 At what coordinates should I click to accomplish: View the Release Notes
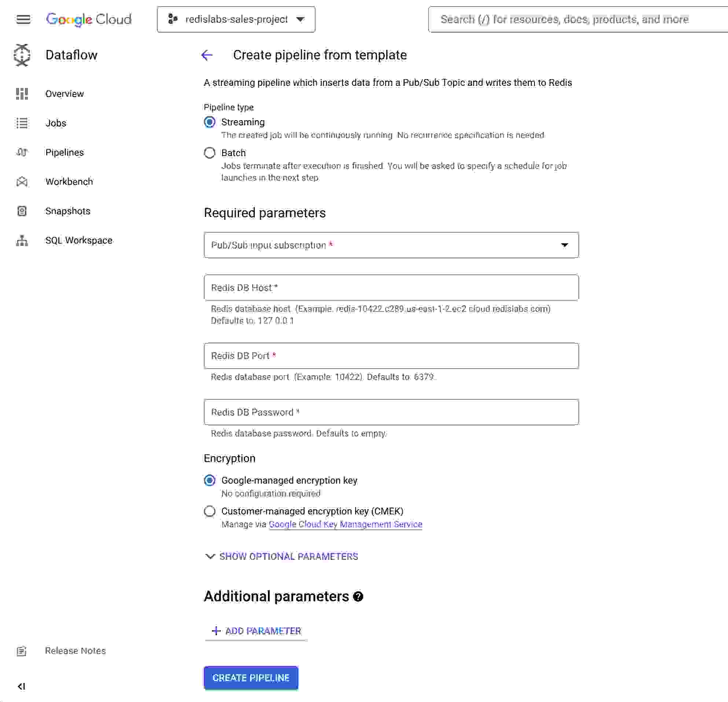pyautogui.click(x=75, y=651)
